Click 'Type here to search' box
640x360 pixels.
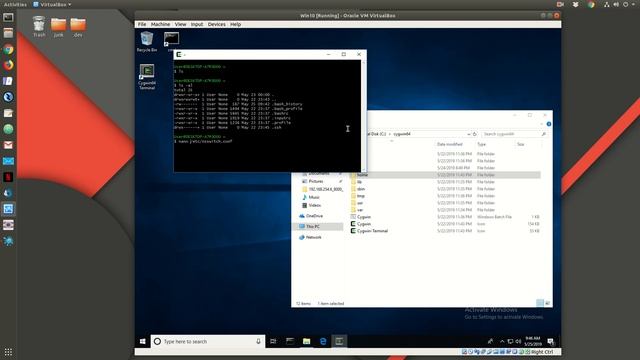(x=208, y=341)
